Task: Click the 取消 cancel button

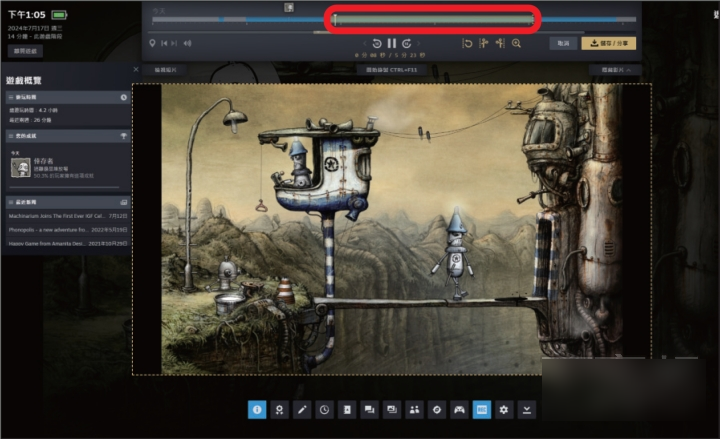Action: [x=563, y=43]
